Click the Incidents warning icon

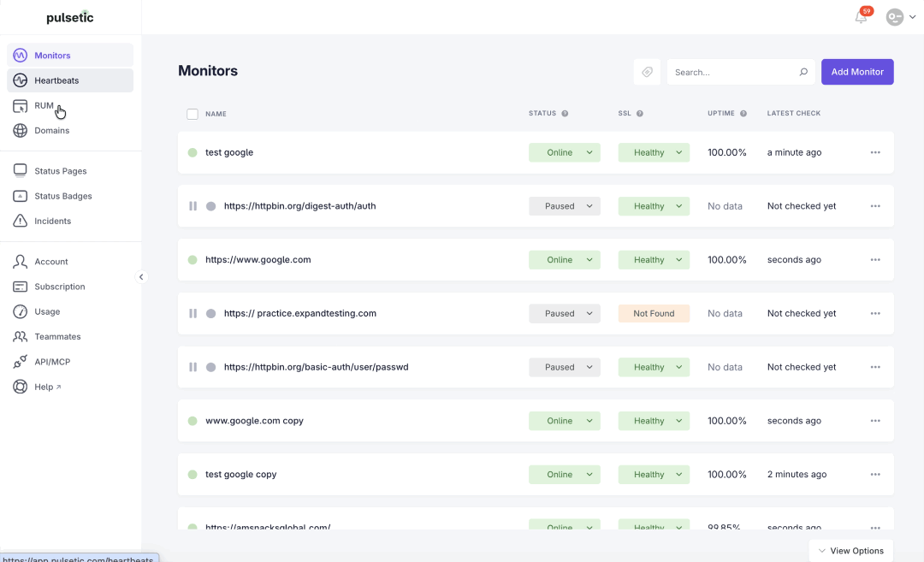coord(20,221)
